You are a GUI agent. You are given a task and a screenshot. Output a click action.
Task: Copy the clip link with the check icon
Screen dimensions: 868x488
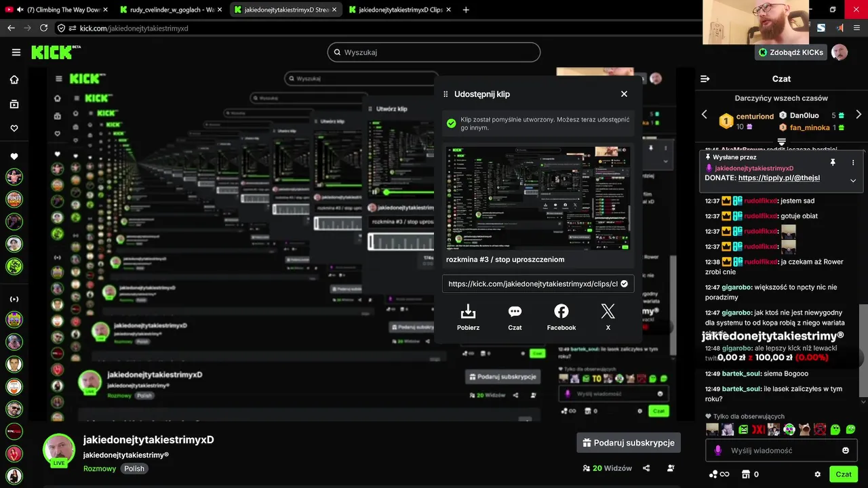(x=624, y=284)
